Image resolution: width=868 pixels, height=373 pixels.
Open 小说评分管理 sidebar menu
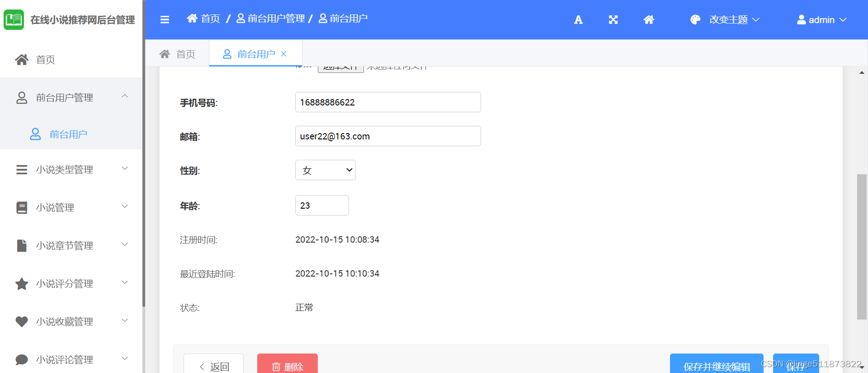pos(71,284)
